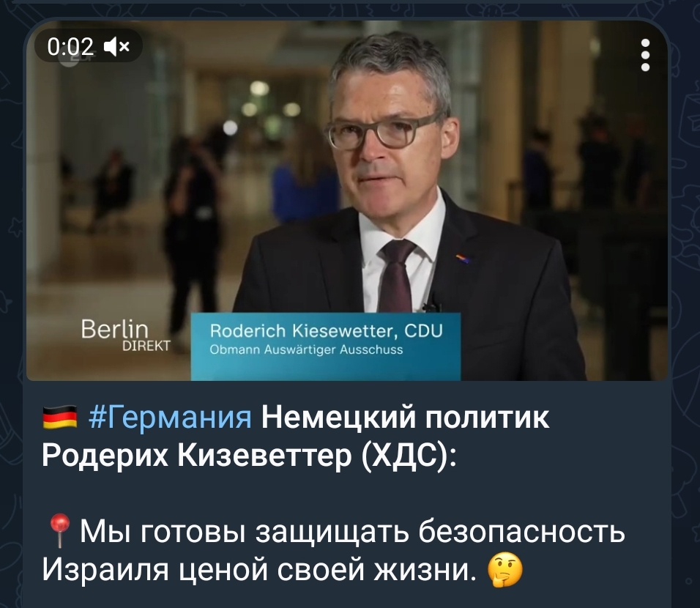The width and height of the screenshot is (700, 608).
Task: Open the #Германия hashtag link
Action: point(171,418)
